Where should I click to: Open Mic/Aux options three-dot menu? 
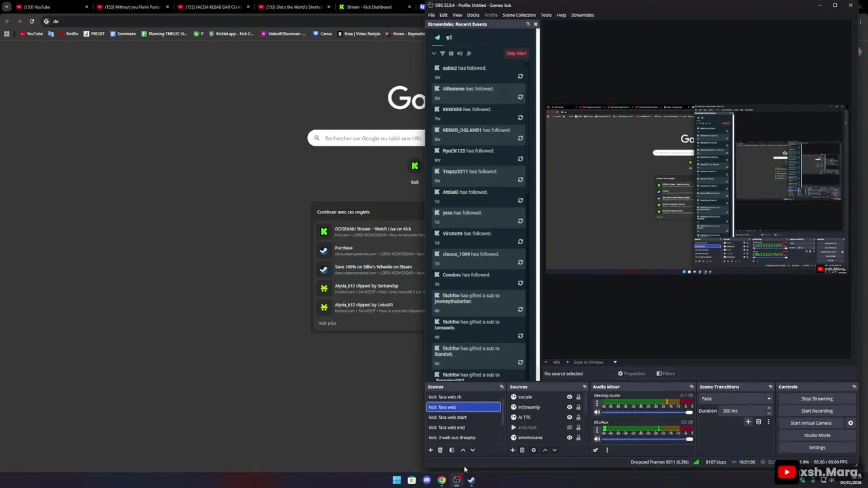pyautogui.click(x=597, y=430)
